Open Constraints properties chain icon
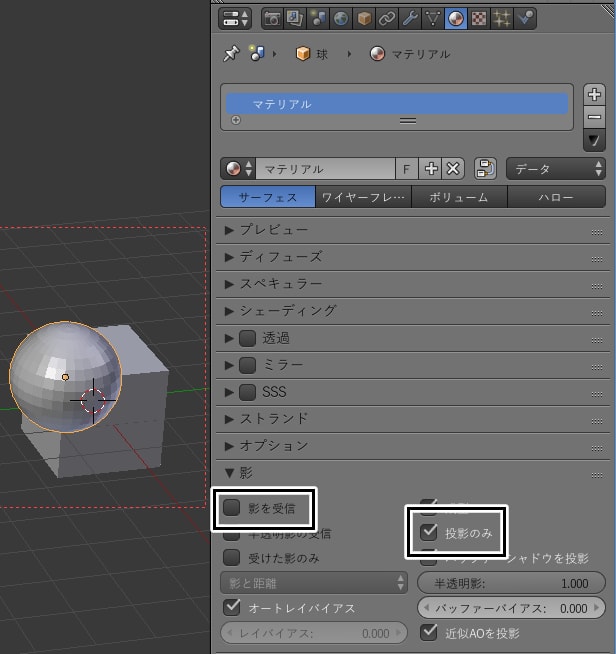 387,18
